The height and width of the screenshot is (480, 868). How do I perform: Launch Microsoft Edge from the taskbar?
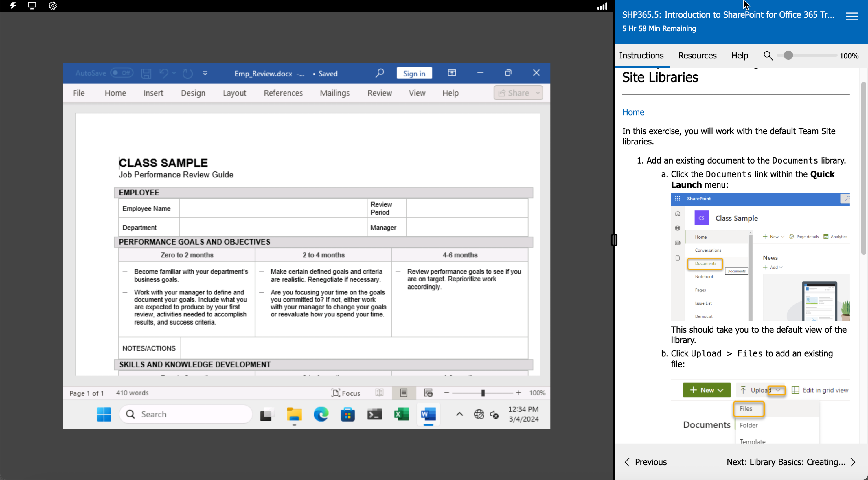[x=321, y=414]
